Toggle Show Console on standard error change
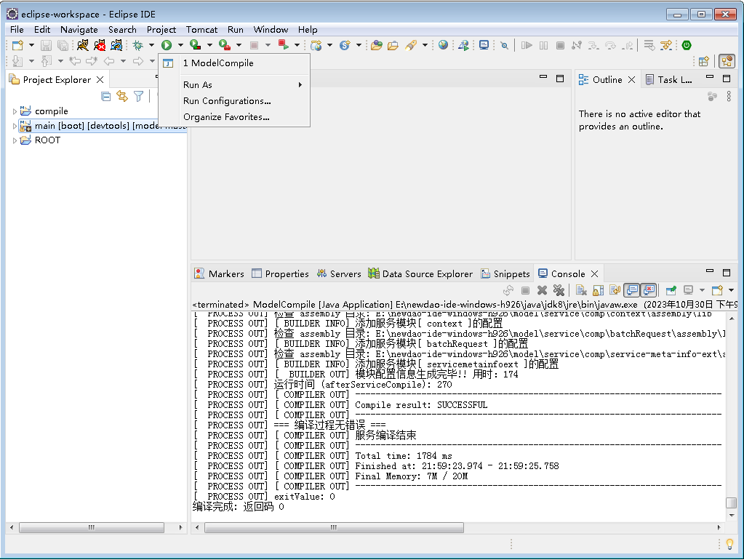744x560 pixels. pos(649,290)
